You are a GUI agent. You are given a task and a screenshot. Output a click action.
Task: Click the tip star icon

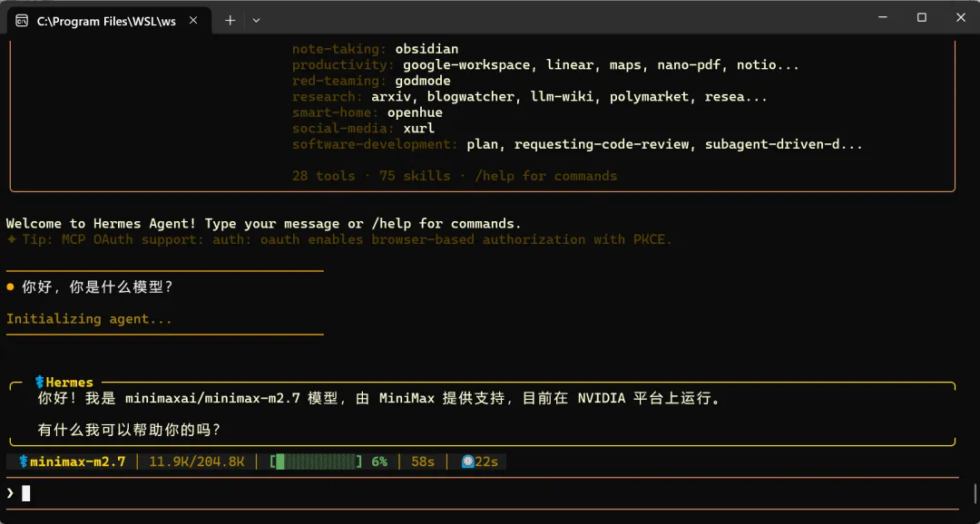(x=11, y=239)
